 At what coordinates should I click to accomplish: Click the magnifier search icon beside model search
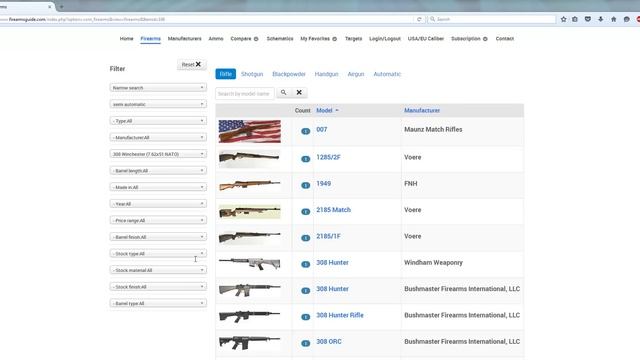pyautogui.click(x=283, y=93)
